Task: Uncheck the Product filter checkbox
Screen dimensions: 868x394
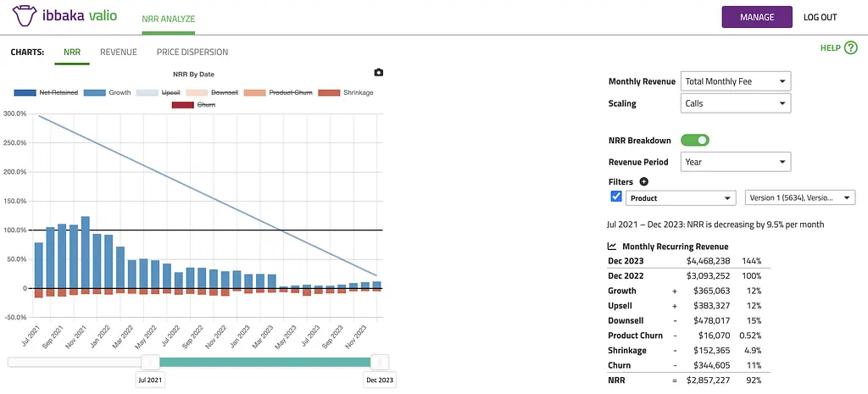Action: click(x=616, y=197)
